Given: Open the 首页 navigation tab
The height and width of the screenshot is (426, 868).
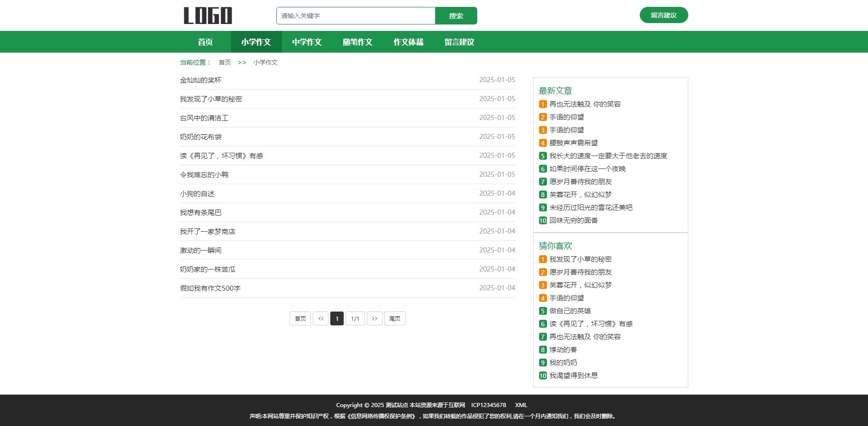Looking at the screenshot, I should (205, 42).
